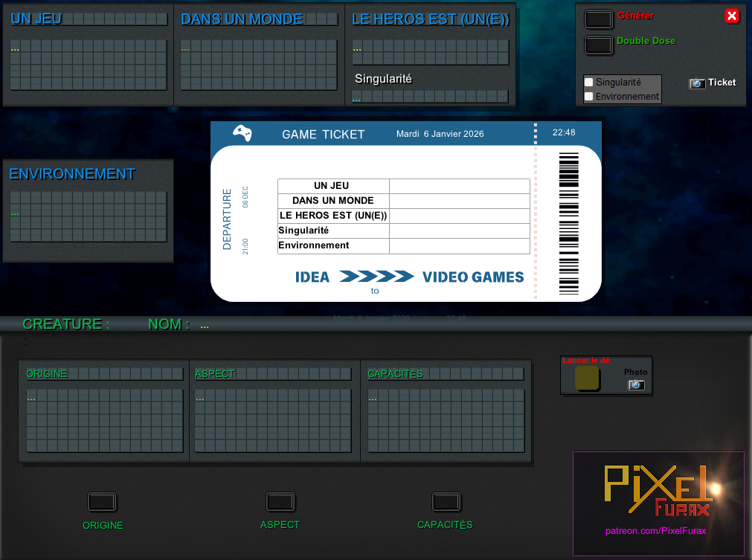The image size is (752, 560).
Task: Open the patreon.com/PixelFurax link
Action: (x=655, y=531)
